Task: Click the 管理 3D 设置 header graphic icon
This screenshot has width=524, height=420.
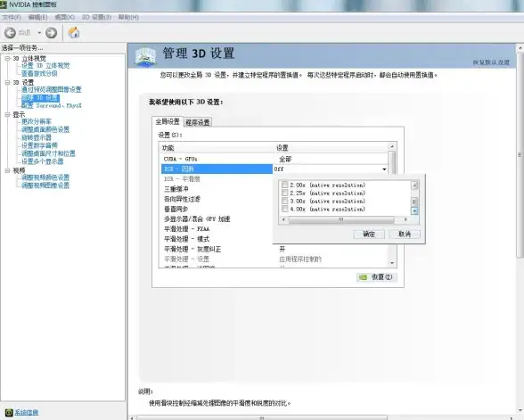Action: [146, 56]
